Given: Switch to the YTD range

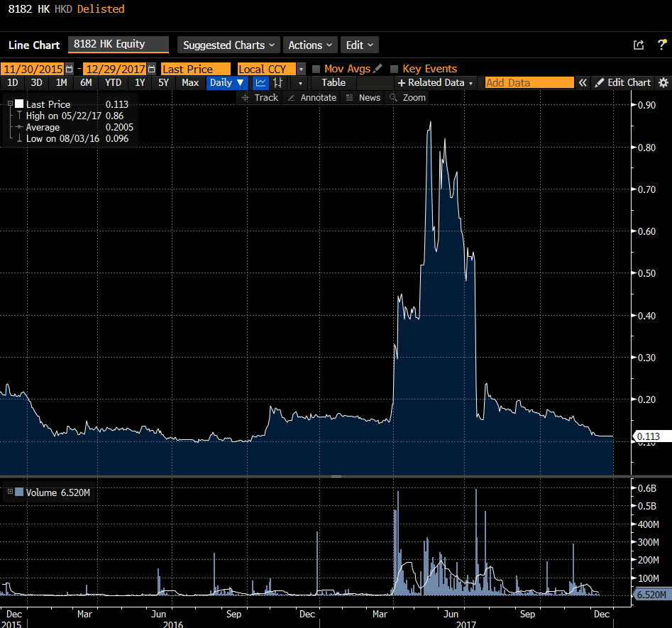Looking at the screenshot, I should click(113, 83).
